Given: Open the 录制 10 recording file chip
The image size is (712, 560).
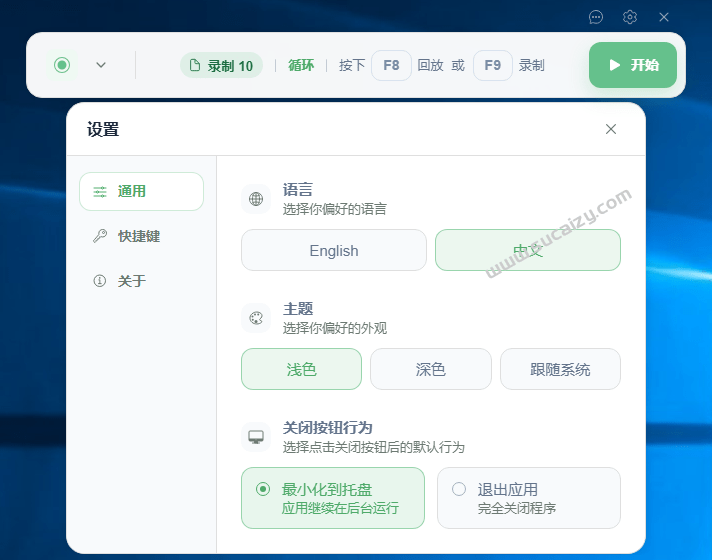Looking at the screenshot, I should point(221,65).
